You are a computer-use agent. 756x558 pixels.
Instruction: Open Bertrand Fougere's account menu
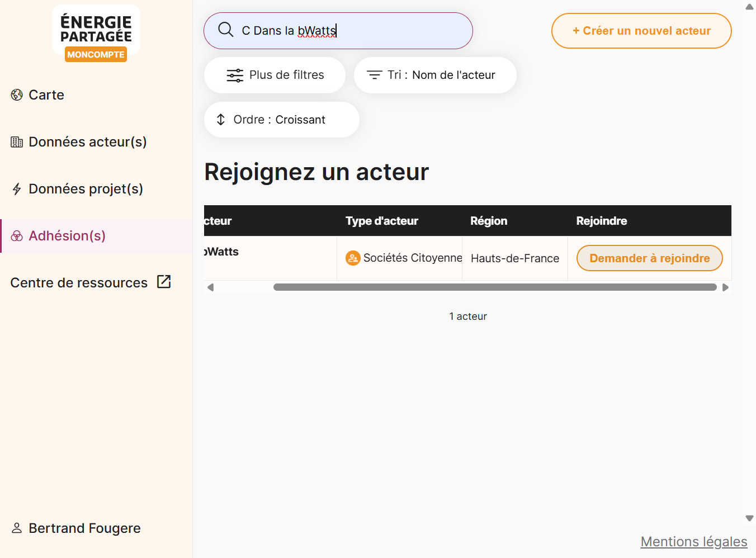click(x=76, y=528)
